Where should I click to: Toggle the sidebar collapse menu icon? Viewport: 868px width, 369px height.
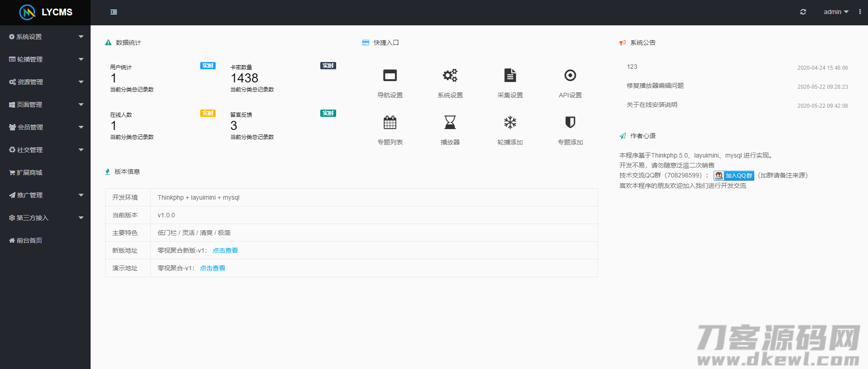(x=114, y=12)
